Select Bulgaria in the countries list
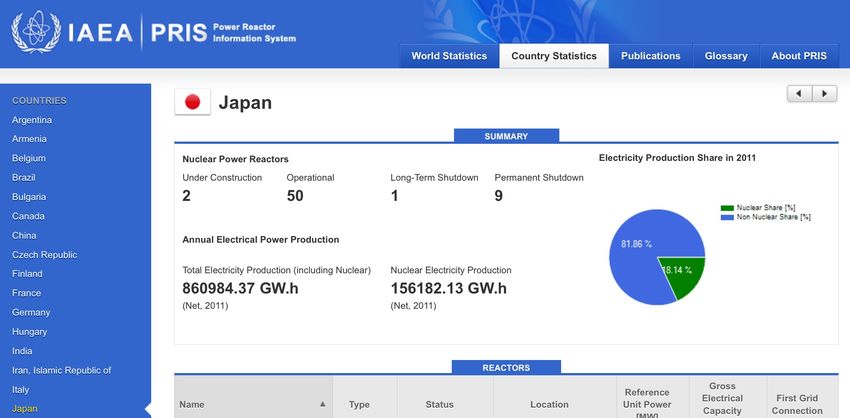Image resolution: width=850 pixels, height=418 pixels. pyautogui.click(x=29, y=197)
